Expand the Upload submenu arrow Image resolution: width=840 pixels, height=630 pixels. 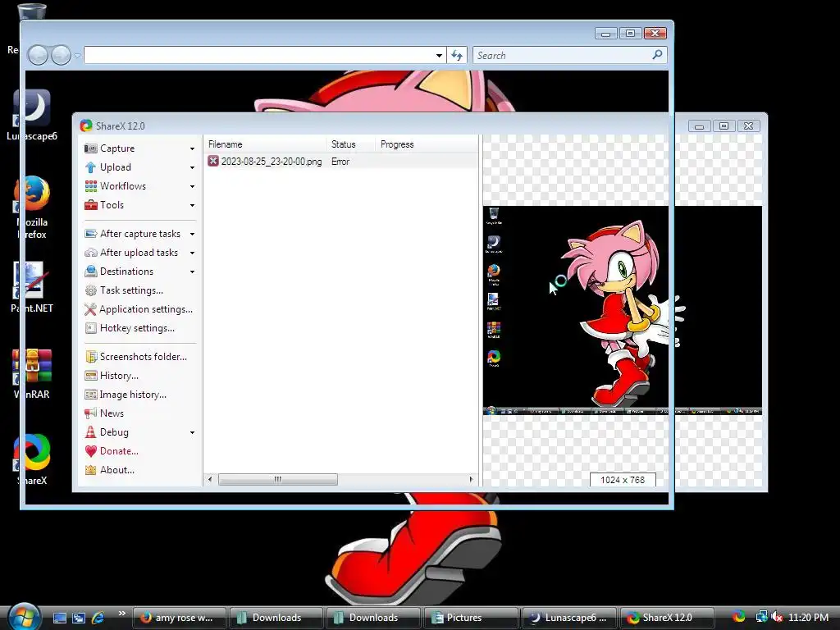[x=192, y=167]
